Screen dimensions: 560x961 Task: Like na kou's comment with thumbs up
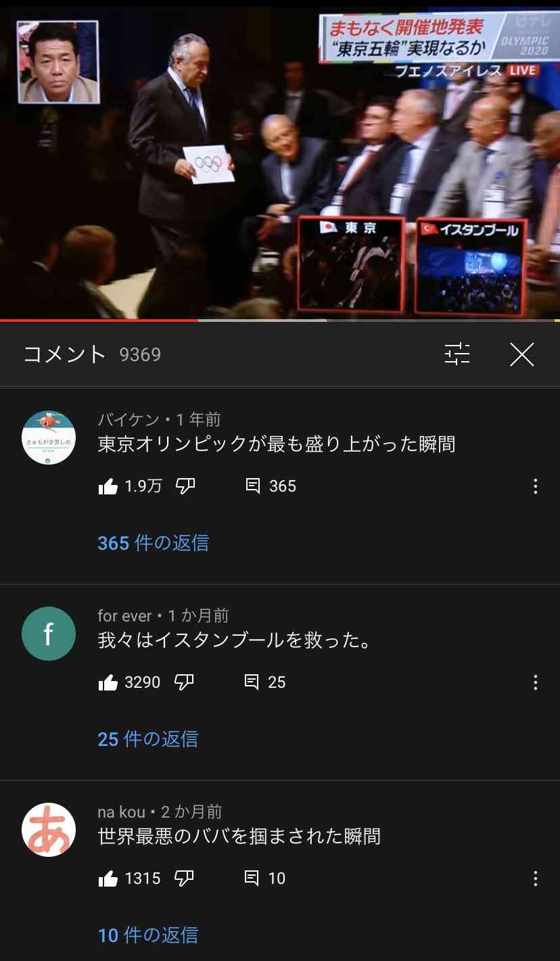pyautogui.click(x=108, y=878)
